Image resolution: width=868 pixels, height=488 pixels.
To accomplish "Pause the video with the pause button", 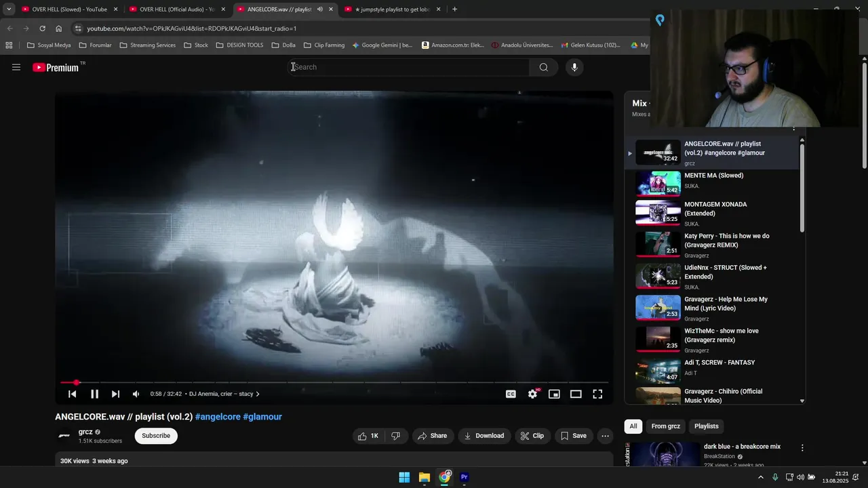I will pos(94,394).
